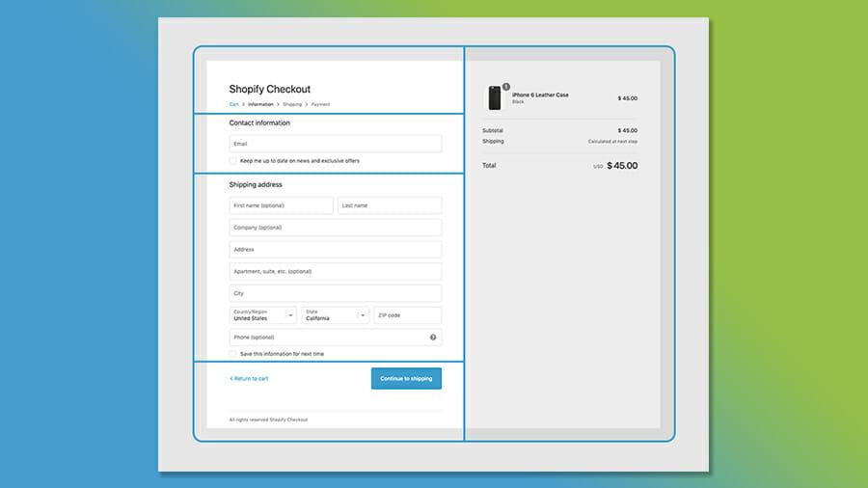Focus the Email input field
Viewport: 868px width, 488px height.
tap(335, 144)
